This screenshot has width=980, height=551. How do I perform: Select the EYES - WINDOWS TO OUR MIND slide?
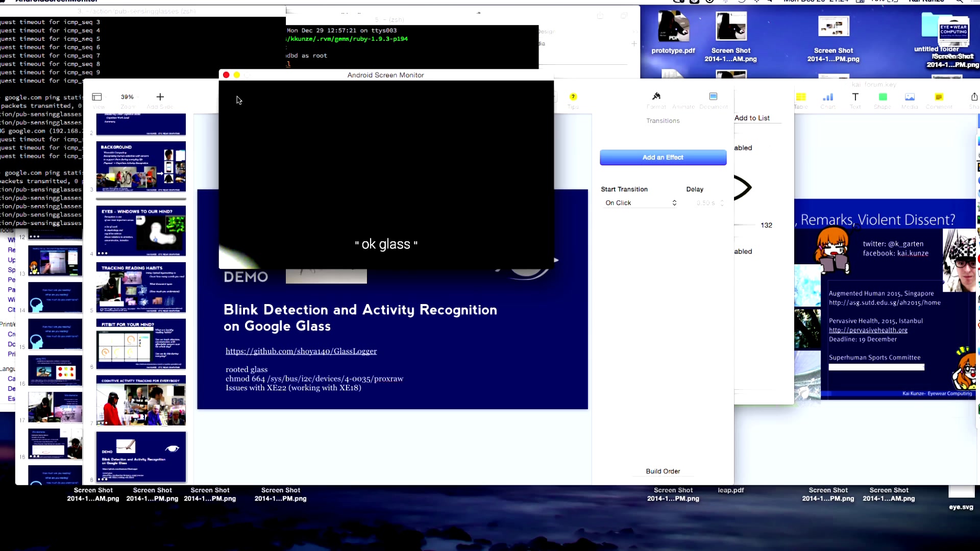141,231
